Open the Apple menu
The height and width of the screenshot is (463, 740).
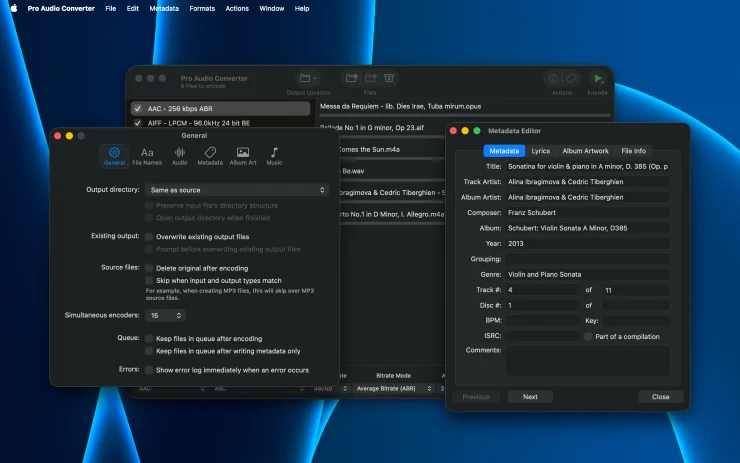pyautogui.click(x=14, y=8)
